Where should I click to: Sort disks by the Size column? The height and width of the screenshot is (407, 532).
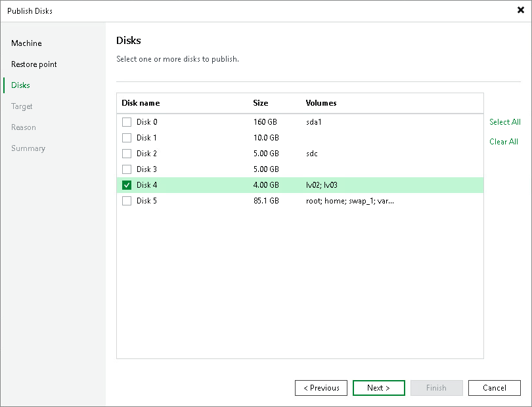tap(261, 102)
